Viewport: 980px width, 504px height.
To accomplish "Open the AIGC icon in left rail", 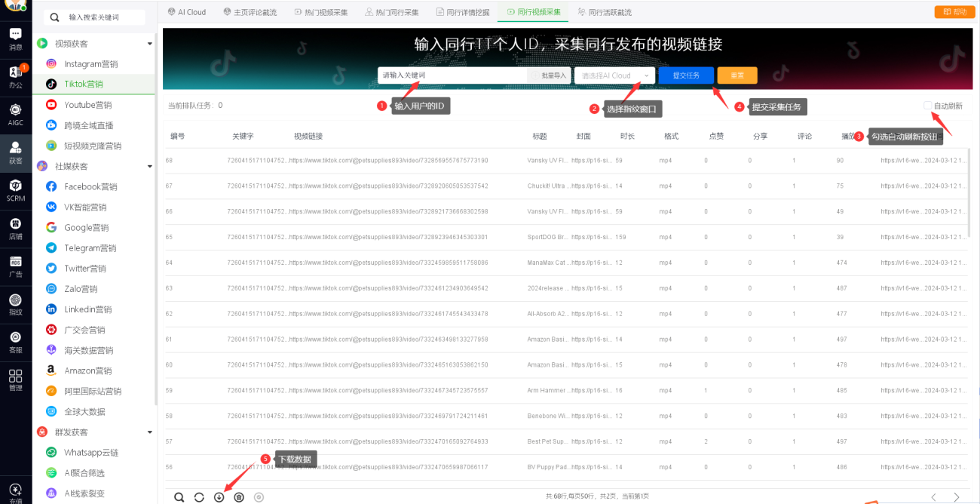I will pyautogui.click(x=16, y=114).
